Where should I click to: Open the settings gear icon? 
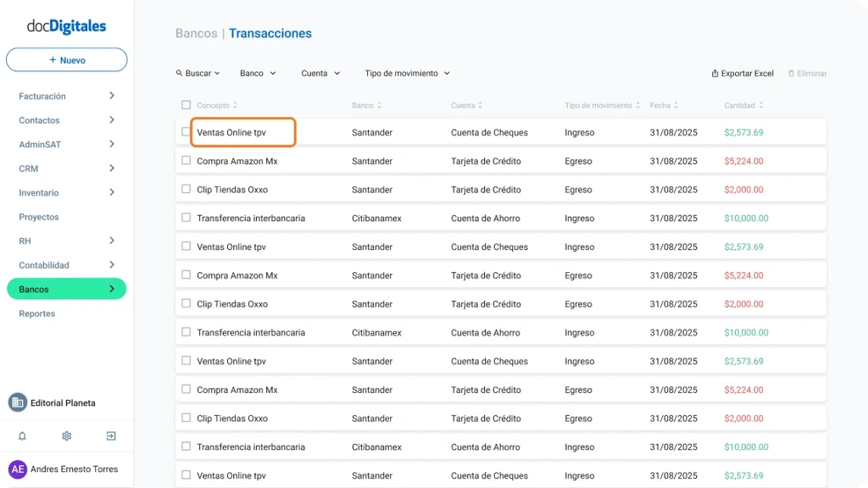point(66,435)
